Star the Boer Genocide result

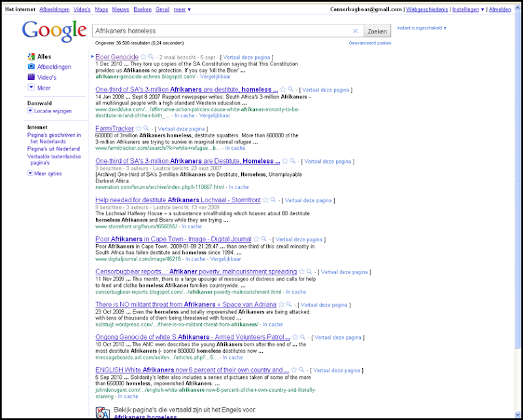click(x=143, y=57)
